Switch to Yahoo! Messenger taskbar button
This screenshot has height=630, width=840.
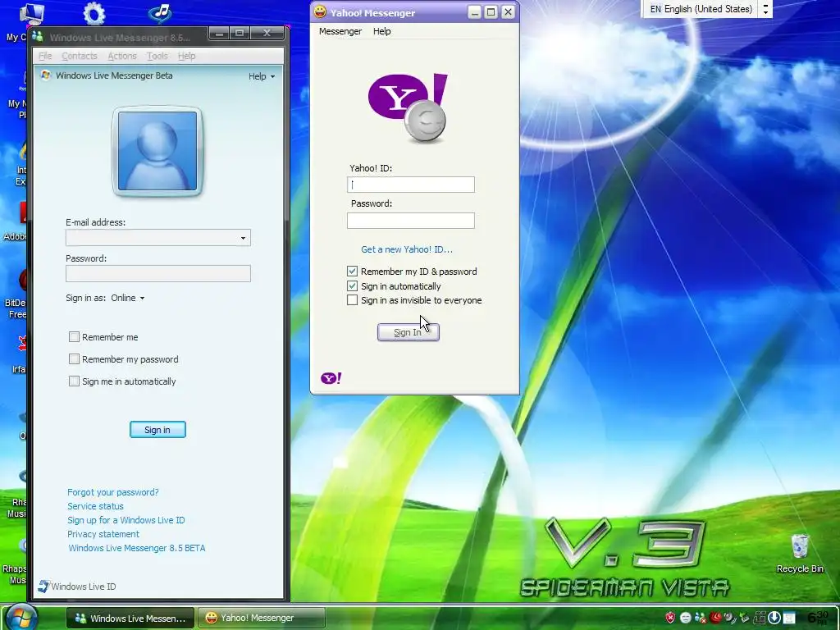click(x=262, y=618)
